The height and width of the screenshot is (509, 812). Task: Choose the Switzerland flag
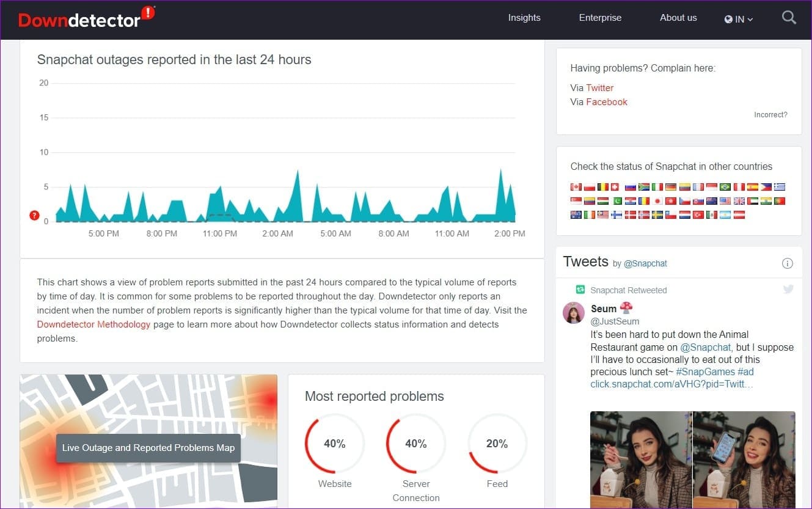point(615,187)
